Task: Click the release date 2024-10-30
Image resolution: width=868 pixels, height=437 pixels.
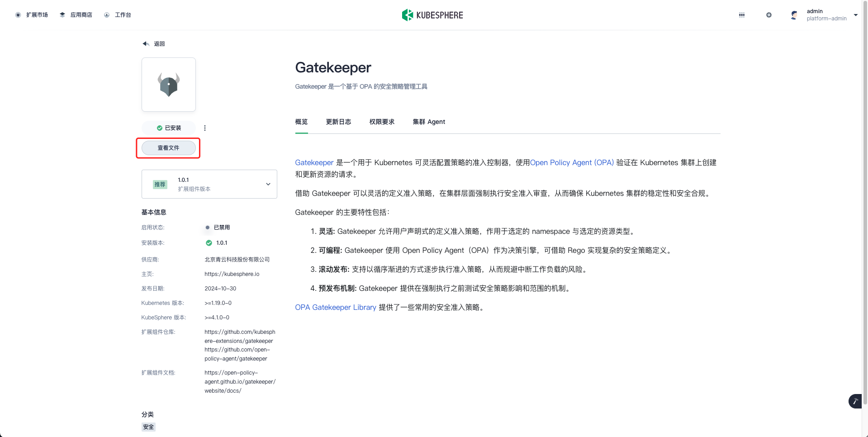Action: coord(220,289)
